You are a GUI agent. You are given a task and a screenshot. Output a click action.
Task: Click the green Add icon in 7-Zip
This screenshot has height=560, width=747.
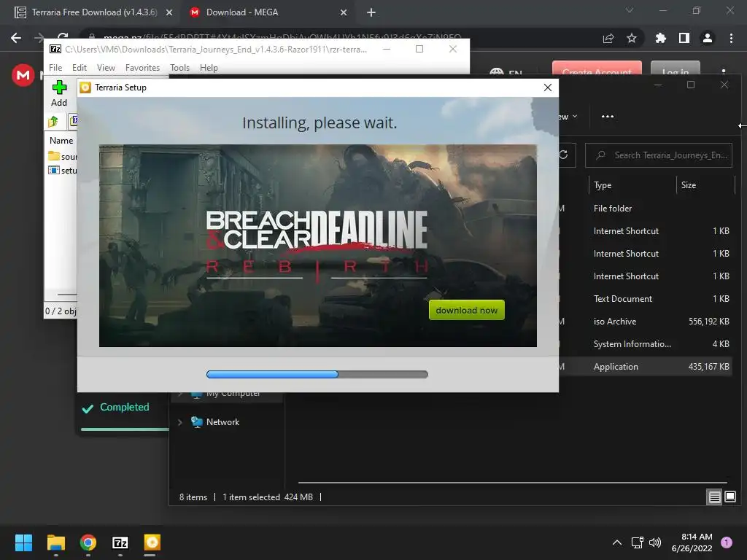click(59, 87)
